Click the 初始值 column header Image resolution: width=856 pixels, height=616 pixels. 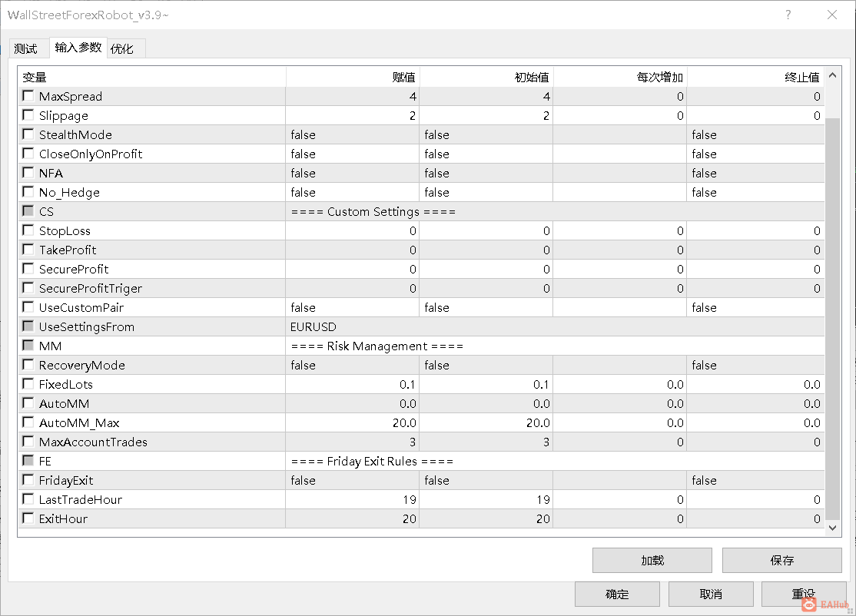pyautogui.click(x=486, y=77)
